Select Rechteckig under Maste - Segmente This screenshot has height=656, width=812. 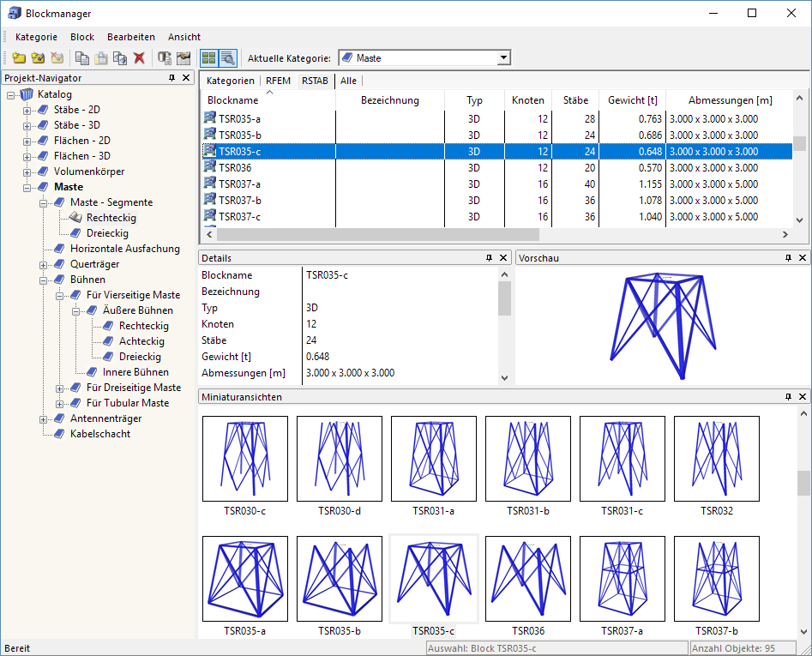pyautogui.click(x=111, y=218)
